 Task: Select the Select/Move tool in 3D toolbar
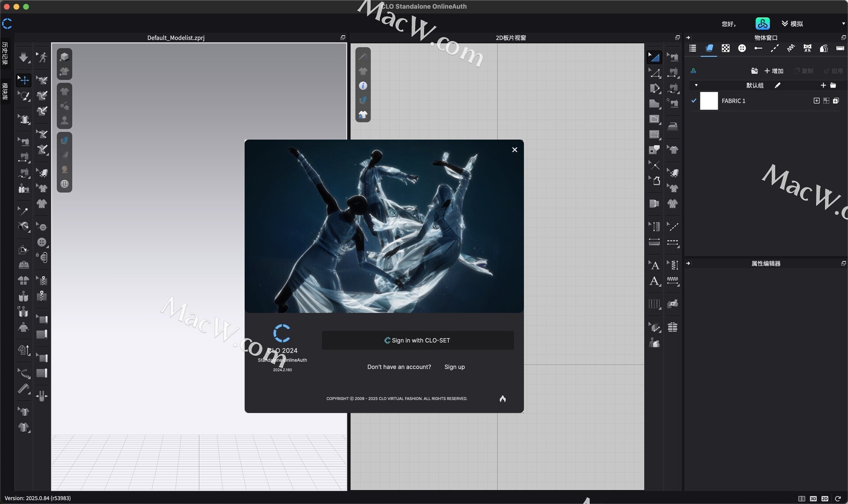(23, 80)
